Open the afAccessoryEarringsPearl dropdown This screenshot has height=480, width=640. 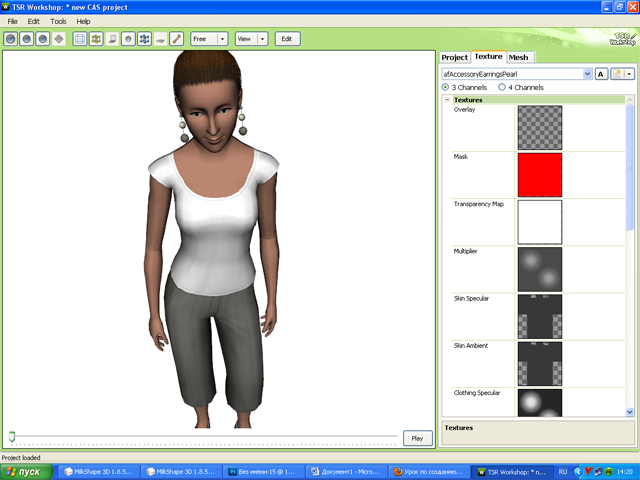tap(587, 74)
